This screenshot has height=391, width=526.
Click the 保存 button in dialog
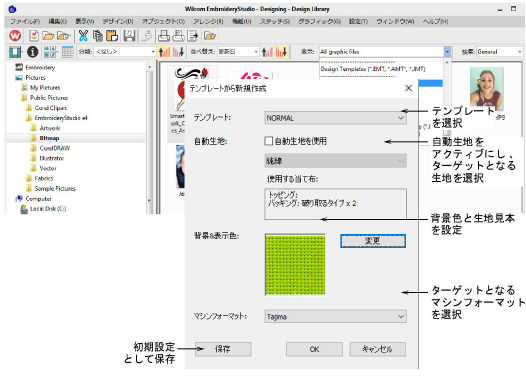[x=223, y=349]
